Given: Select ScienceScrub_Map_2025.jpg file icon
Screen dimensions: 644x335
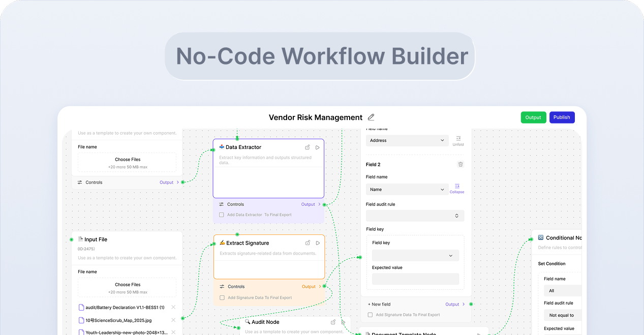Looking at the screenshot, I should pos(81,320).
